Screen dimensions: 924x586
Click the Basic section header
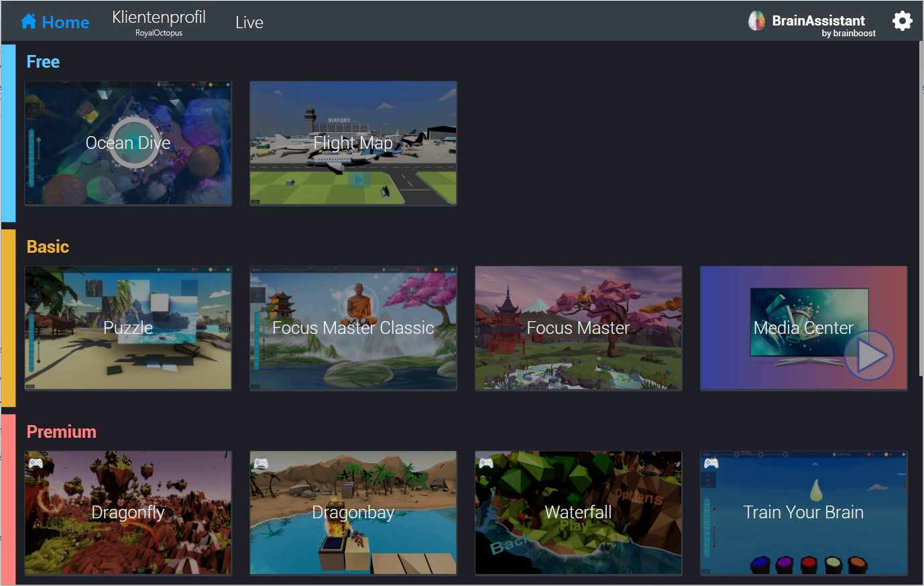48,246
